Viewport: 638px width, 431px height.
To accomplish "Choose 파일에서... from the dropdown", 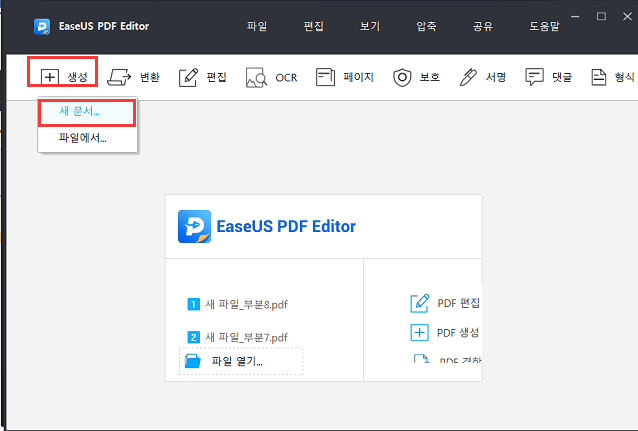I will pos(82,138).
